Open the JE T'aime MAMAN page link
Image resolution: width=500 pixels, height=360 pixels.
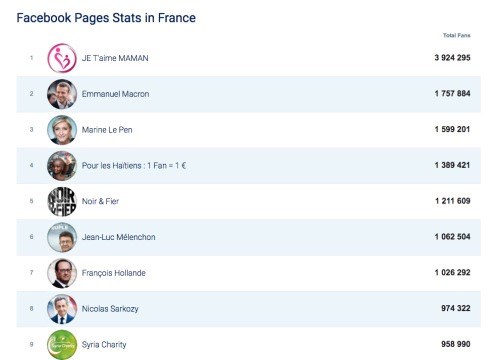tap(115, 58)
